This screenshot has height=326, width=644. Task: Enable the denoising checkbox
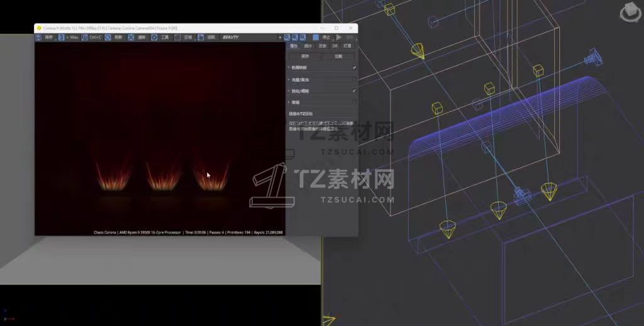354,103
